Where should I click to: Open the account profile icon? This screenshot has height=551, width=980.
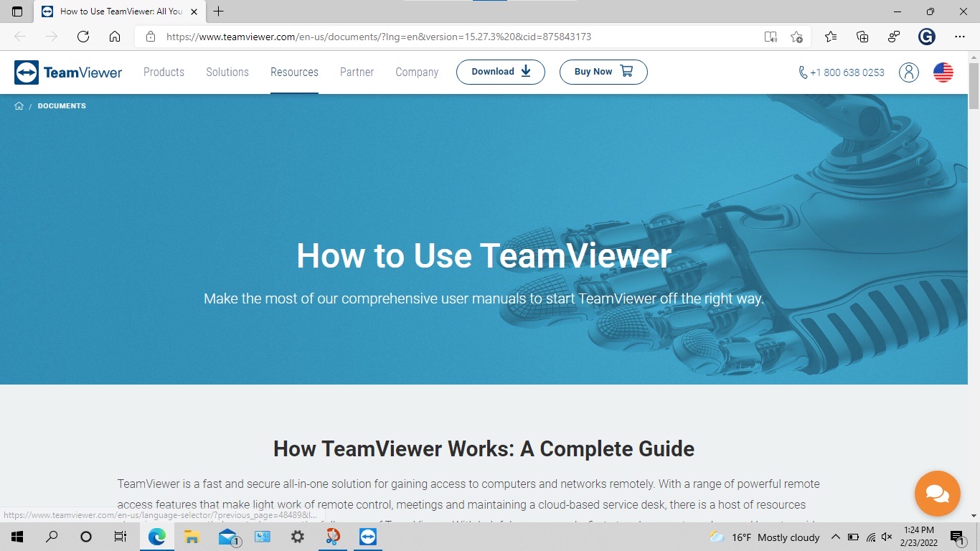tap(908, 72)
